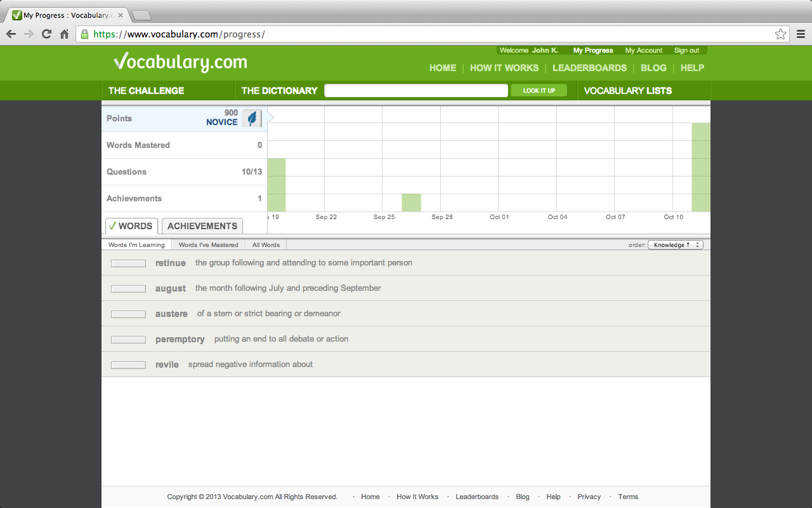Image resolution: width=812 pixels, height=508 pixels.
Task: Open the browser home icon
Action: (64, 34)
